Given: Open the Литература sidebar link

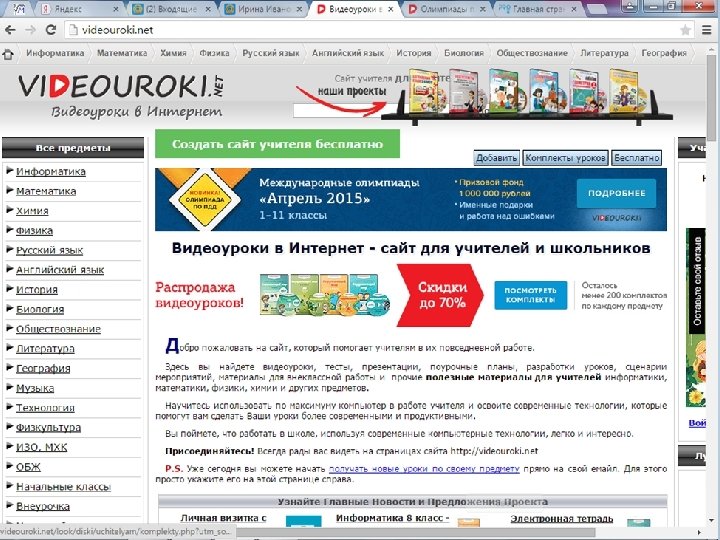Looking at the screenshot, I should click(x=45, y=349).
